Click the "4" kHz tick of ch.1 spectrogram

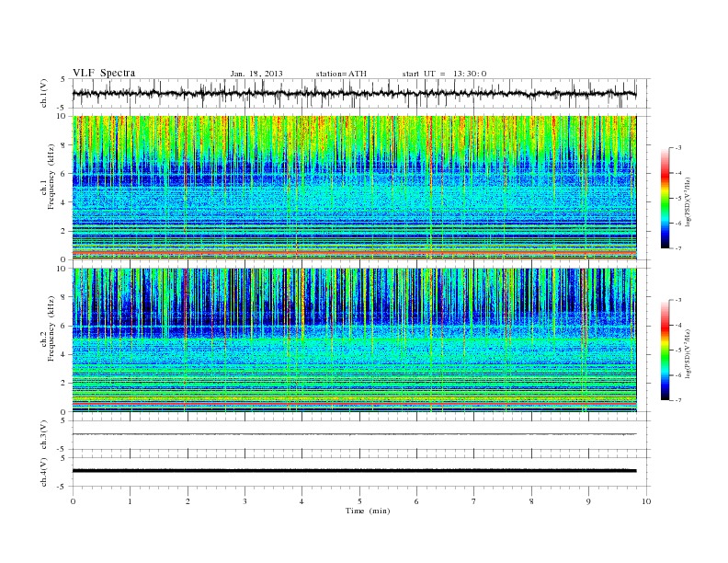(x=63, y=202)
